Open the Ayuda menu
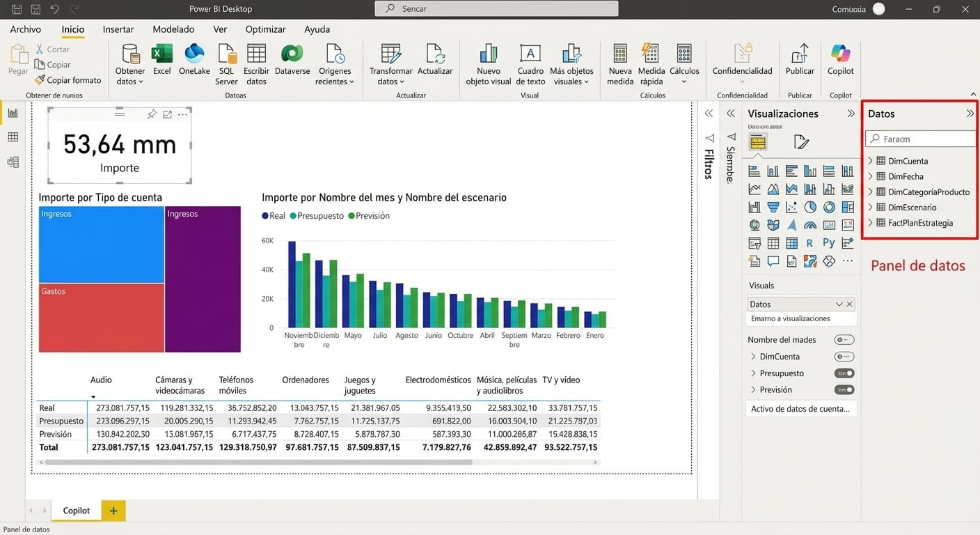Image resolution: width=980 pixels, height=535 pixels. pos(317,29)
